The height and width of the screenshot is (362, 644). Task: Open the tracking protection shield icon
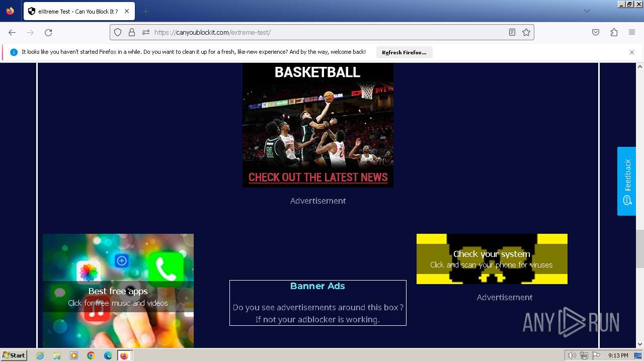pyautogui.click(x=118, y=32)
